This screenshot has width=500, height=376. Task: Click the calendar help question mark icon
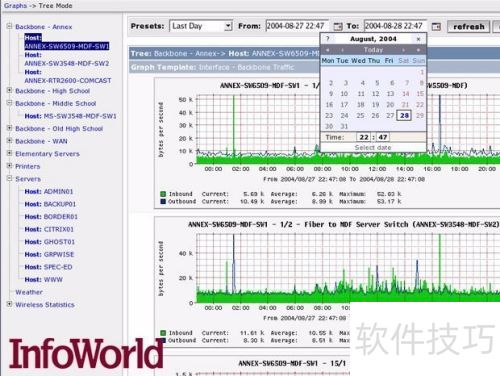[x=328, y=39]
